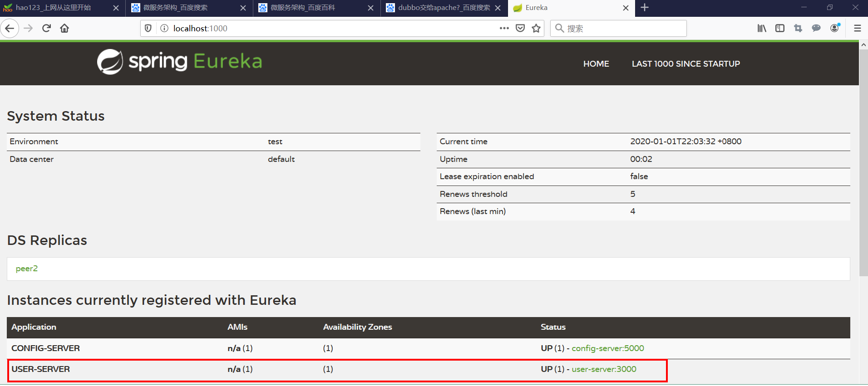868x386 pixels.
Task: Open the user-server:3000 instance link
Action: [604, 369]
